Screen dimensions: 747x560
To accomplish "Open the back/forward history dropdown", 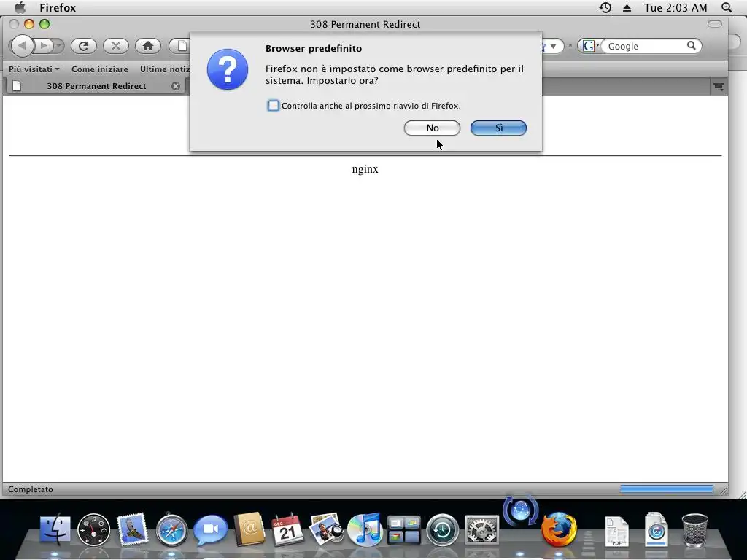I will (58, 46).
